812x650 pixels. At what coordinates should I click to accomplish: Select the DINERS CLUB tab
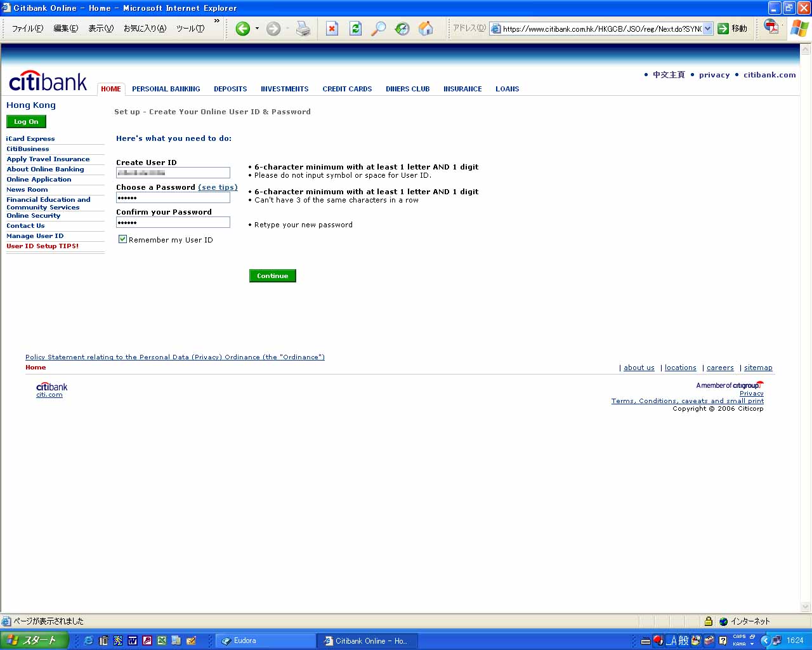pos(408,89)
